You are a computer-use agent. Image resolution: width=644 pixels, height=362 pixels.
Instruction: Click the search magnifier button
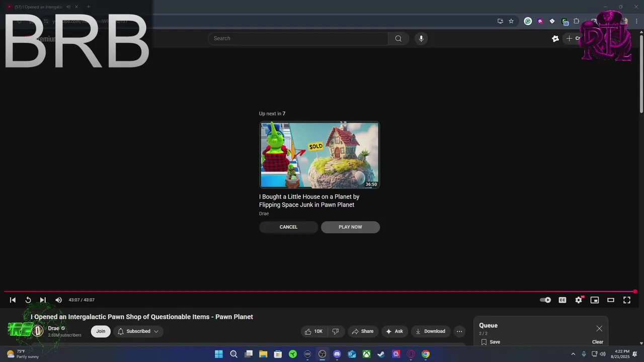398,38
